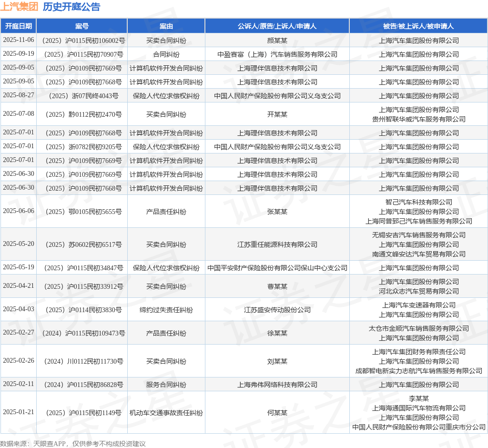The image size is (488, 448).
Task: Select the date 2025-01-21
Action: [x=19, y=412]
